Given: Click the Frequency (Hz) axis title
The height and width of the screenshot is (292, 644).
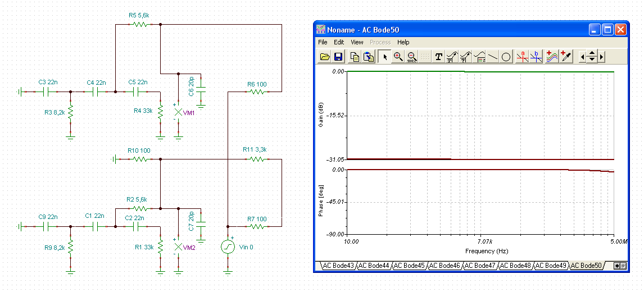Looking at the screenshot, I should (x=486, y=251).
